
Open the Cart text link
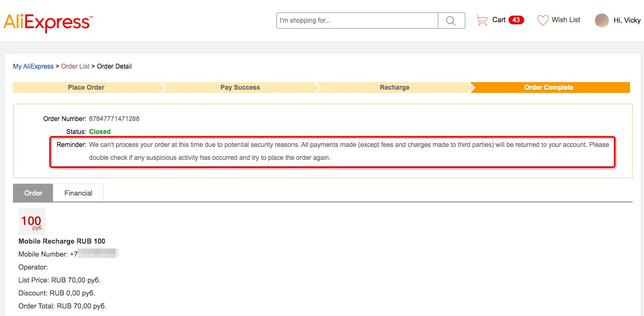pyautogui.click(x=499, y=20)
